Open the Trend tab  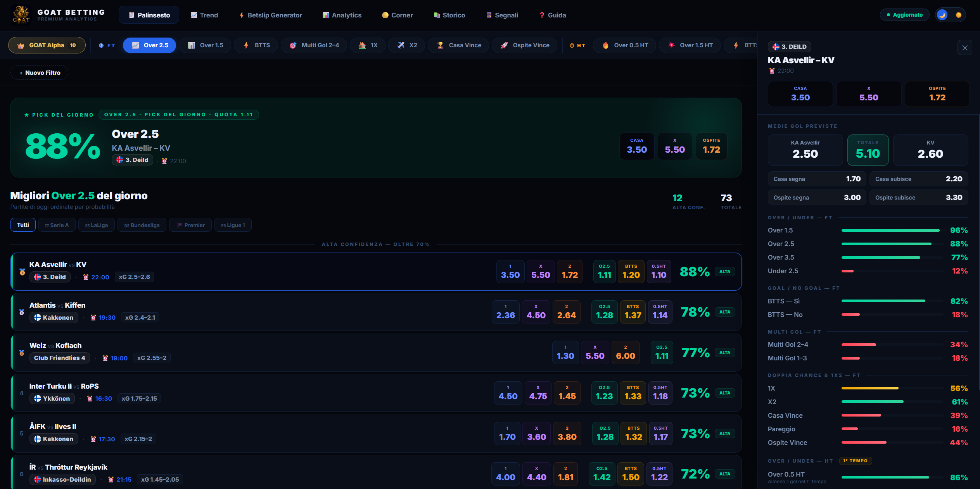(204, 15)
